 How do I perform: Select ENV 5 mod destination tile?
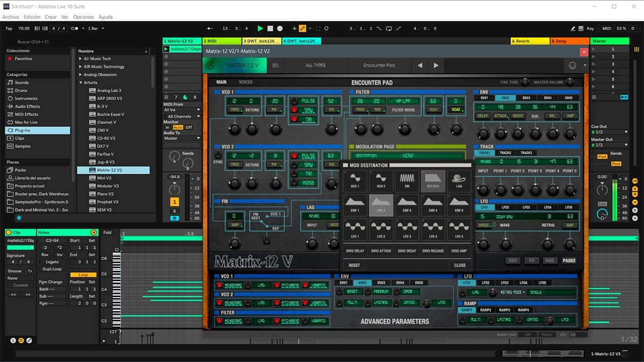(459, 205)
